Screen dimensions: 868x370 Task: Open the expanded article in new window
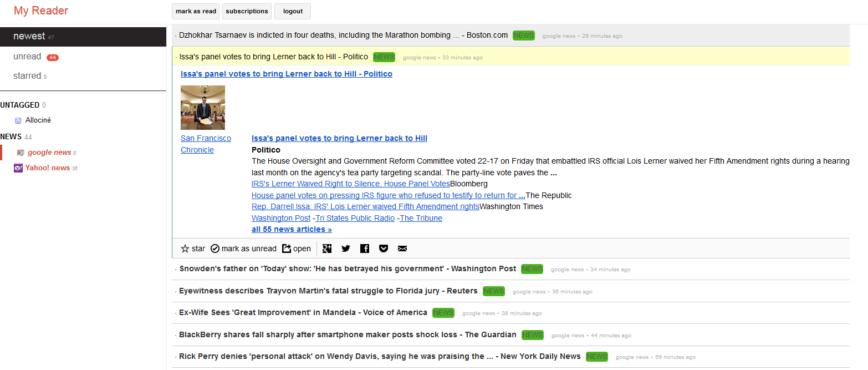(297, 249)
